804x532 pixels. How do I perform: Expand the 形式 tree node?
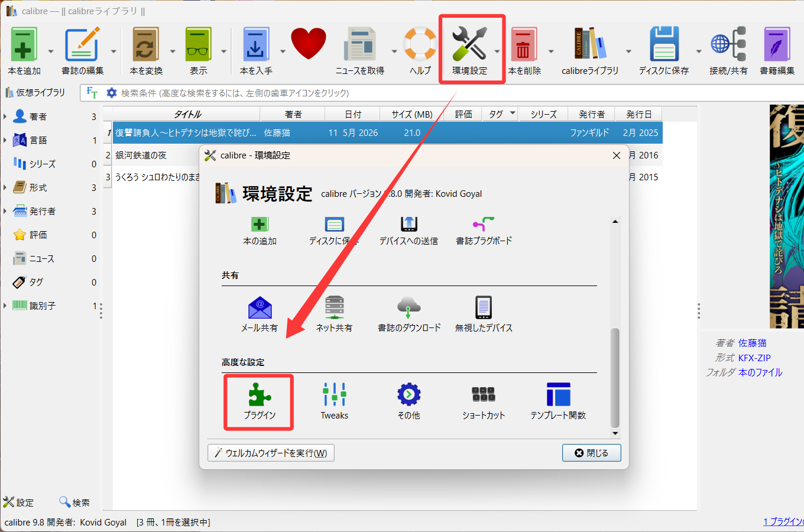(5, 187)
